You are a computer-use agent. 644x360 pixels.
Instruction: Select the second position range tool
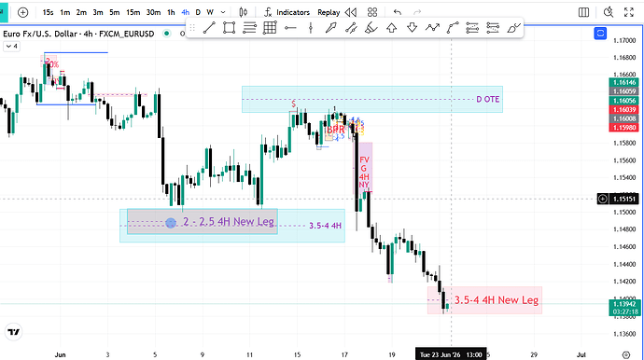[493, 28]
